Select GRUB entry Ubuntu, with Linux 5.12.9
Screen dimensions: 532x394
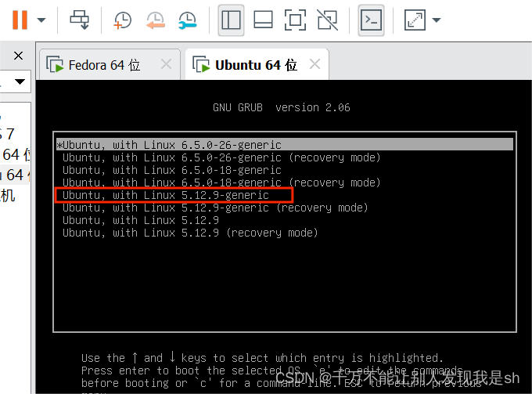141,220
